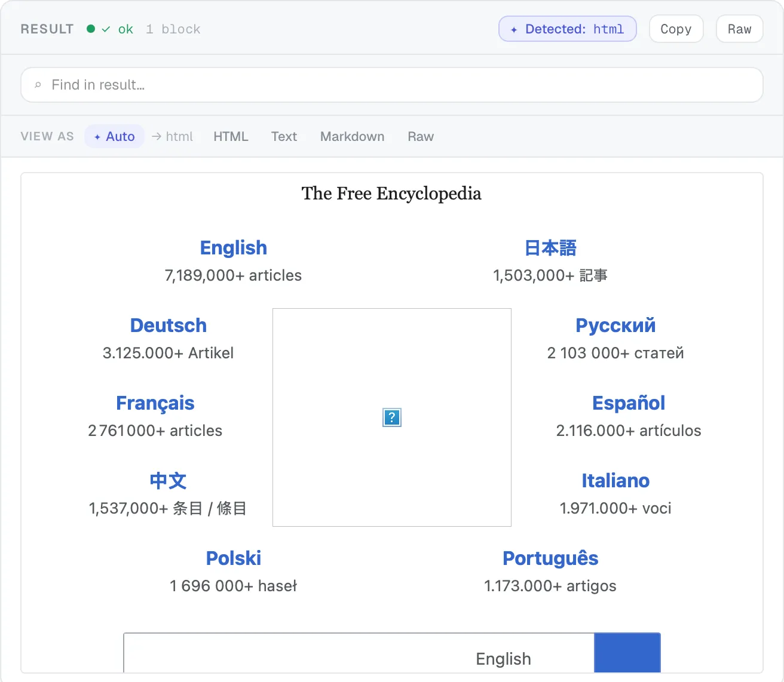Switch to the HTML view tab

tap(231, 136)
